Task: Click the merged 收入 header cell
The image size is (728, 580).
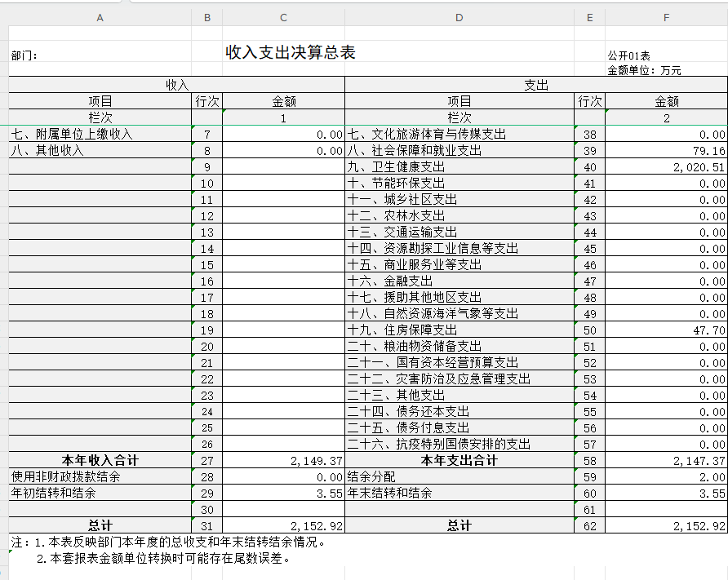Action: point(177,85)
